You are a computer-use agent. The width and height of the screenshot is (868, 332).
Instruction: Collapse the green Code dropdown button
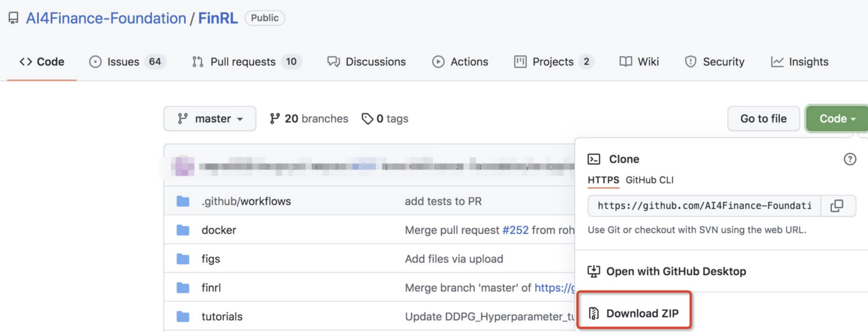tap(837, 118)
